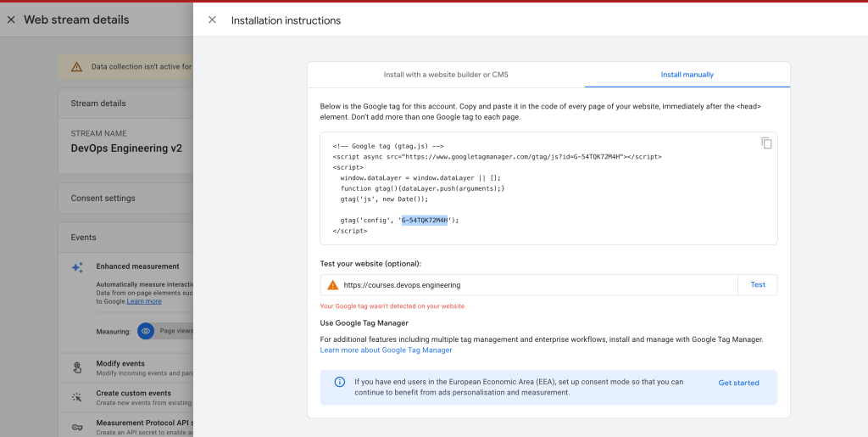Click the Measurement Protocol API key icon
This screenshot has height=437, width=868.
pyautogui.click(x=77, y=427)
